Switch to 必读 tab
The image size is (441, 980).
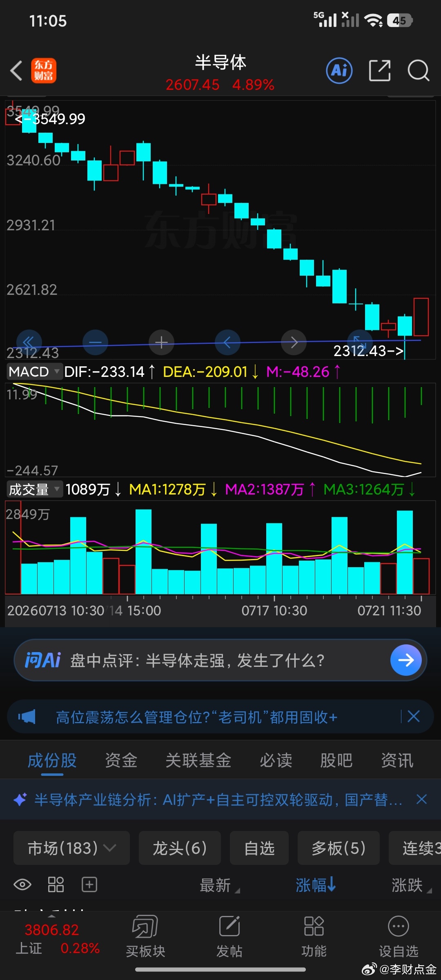tap(276, 760)
